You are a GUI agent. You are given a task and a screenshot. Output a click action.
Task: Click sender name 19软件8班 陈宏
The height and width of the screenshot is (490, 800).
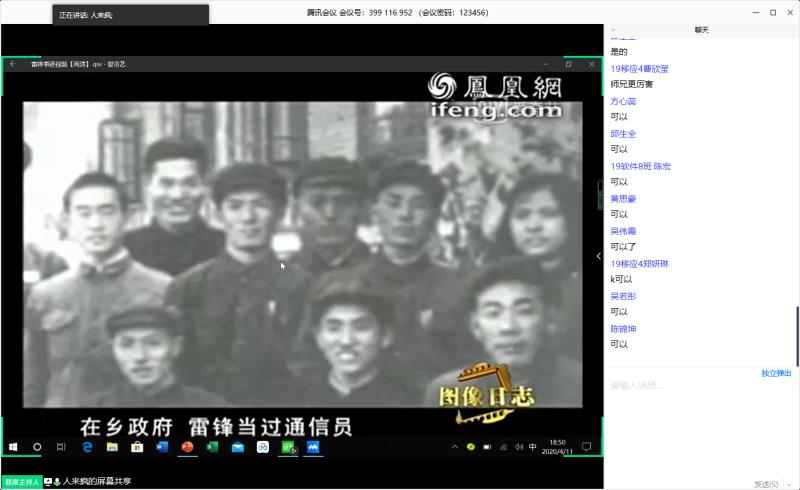[641, 166]
